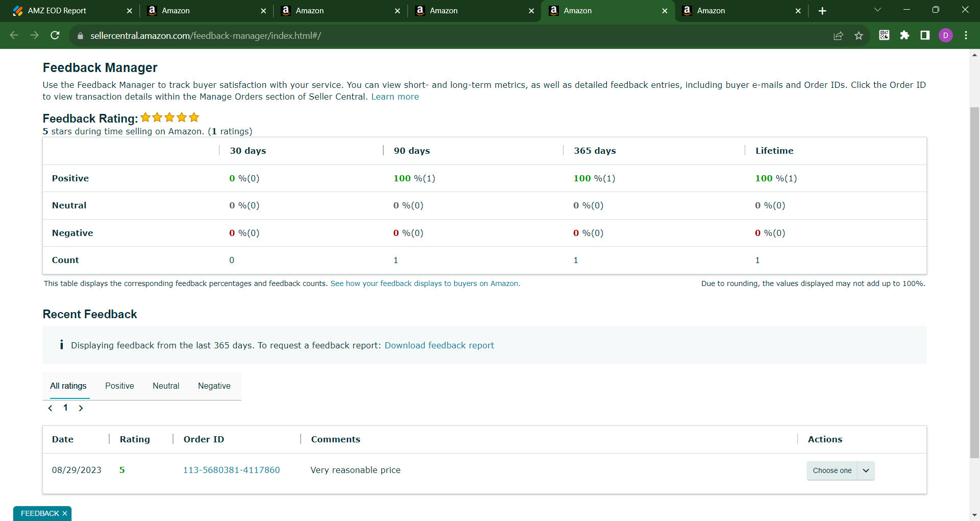The width and height of the screenshot is (980, 521).
Task: Click the 90 days column header
Action: pos(412,151)
